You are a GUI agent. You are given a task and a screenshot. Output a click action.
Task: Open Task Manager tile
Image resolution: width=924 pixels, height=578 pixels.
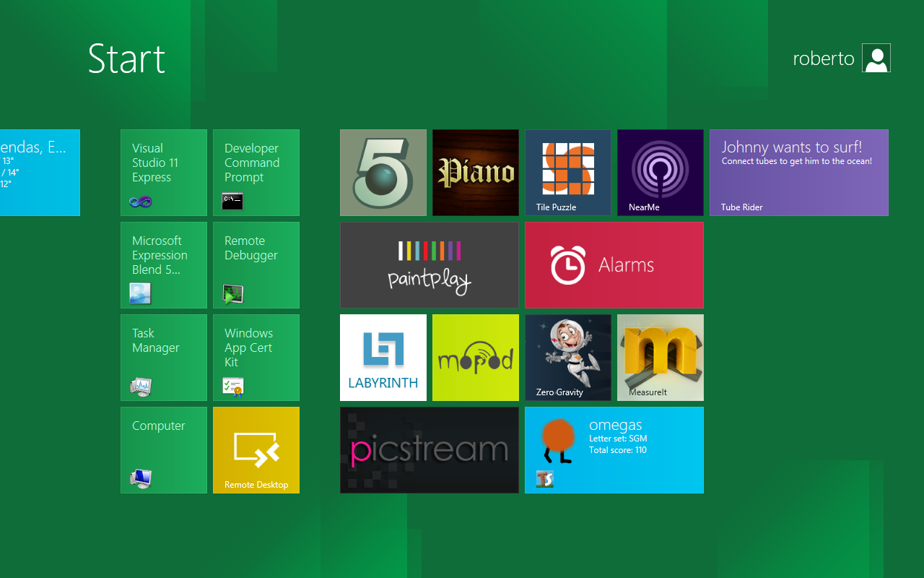pyautogui.click(x=164, y=358)
